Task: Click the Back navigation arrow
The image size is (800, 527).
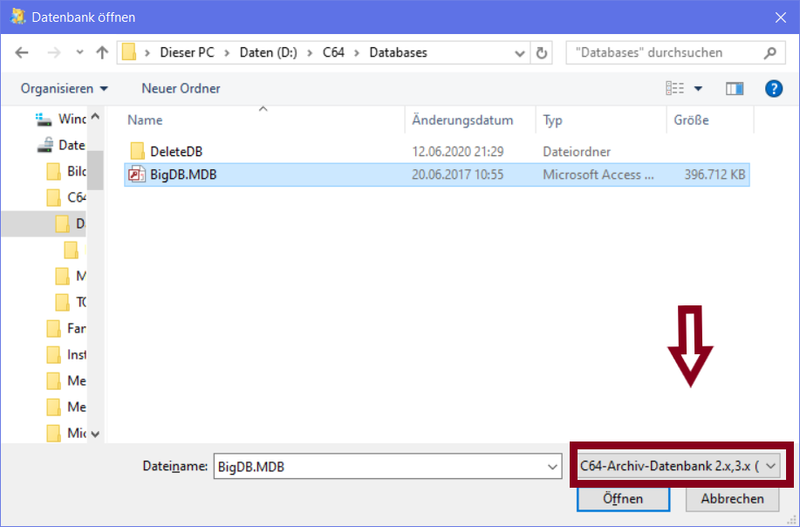Action: coord(23,53)
